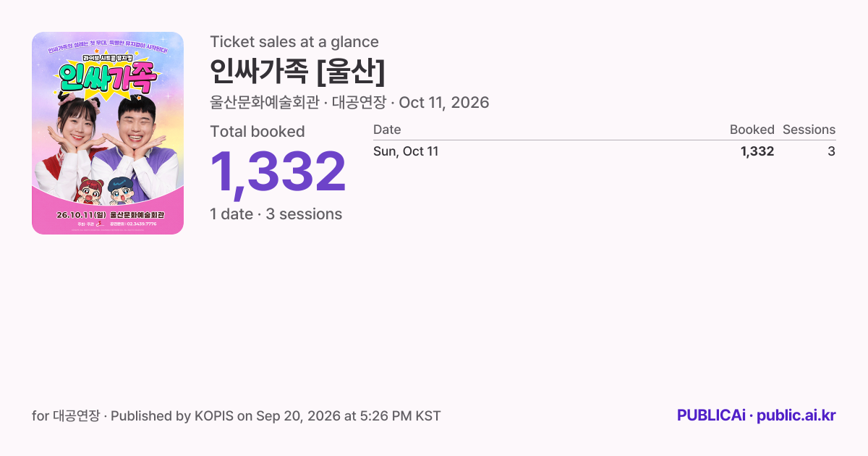This screenshot has height=456, width=868.
Task: Click the large purple 1,332 total figure
Action: click(x=278, y=172)
